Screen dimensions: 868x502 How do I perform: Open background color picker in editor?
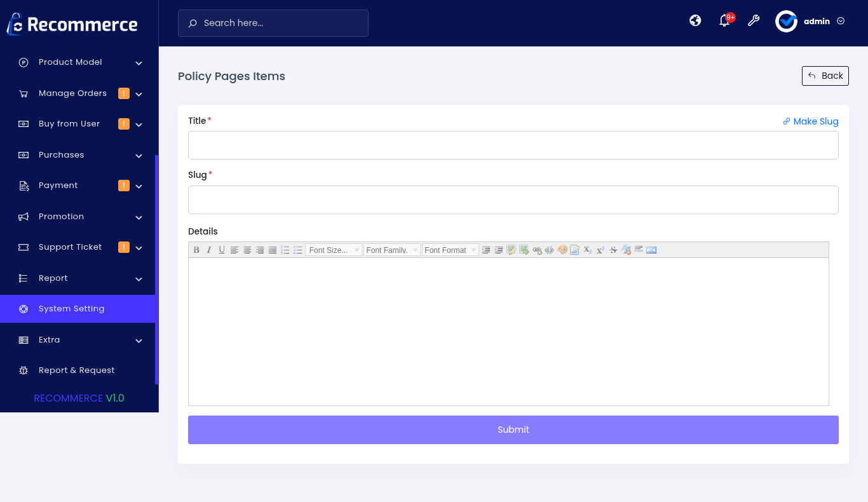click(x=574, y=250)
